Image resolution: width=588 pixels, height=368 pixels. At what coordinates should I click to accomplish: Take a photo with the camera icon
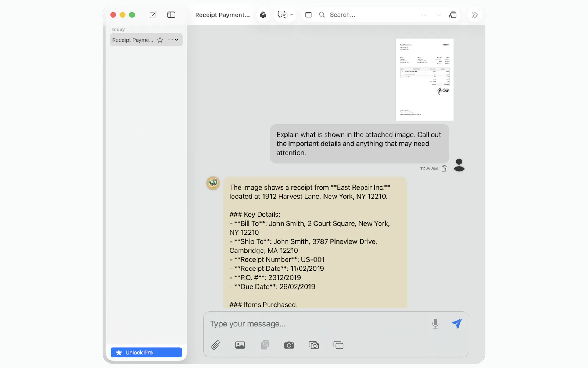point(289,345)
